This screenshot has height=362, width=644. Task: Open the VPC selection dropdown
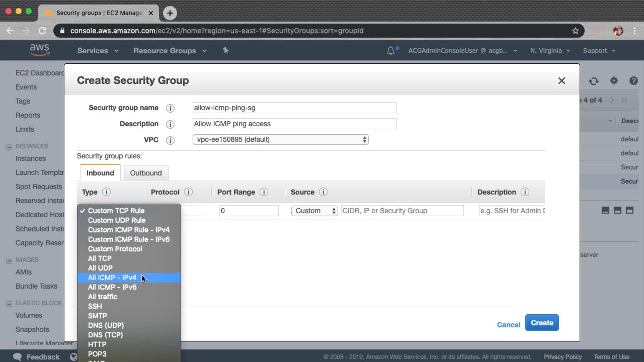[280, 139]
